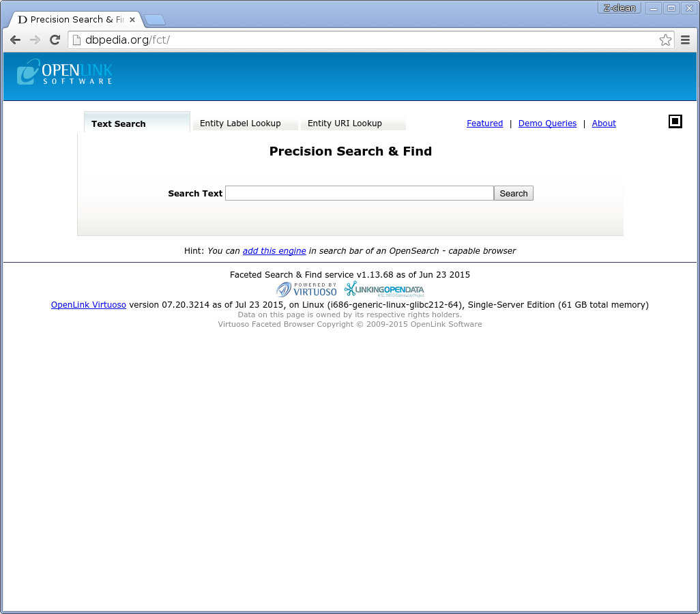The height and width of the screenshot is (614, 700).
Task: Click the Linking Open Data logo
Action: coord(384,289)
